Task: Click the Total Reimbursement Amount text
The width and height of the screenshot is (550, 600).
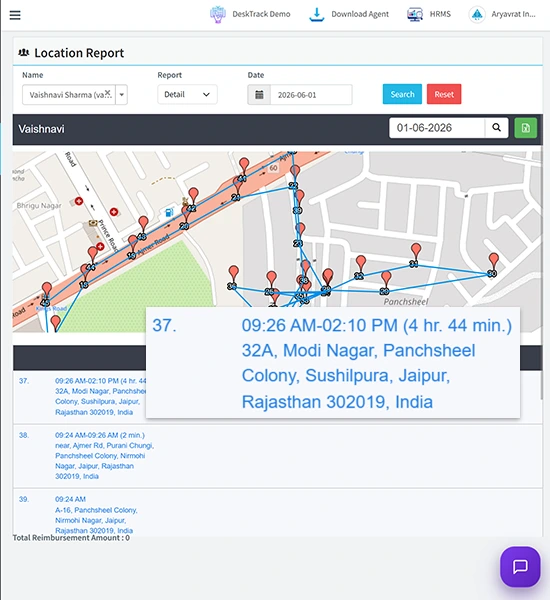Action: click(71, 538)
